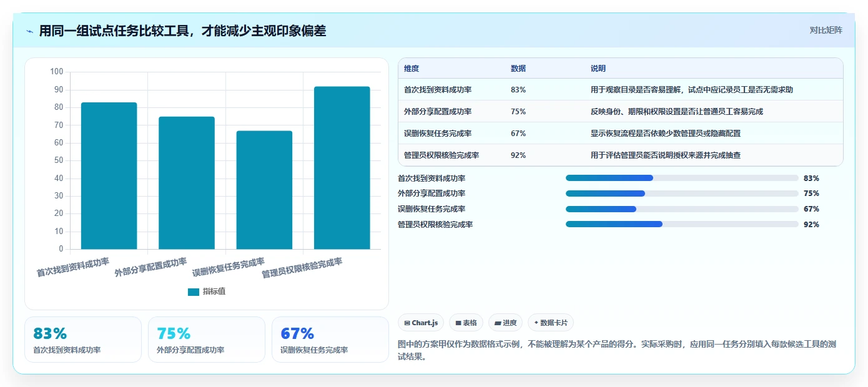Click table cell 首次找到资料成功率
This screenshot has height=387, width=868.
click(x=438, y=90)
